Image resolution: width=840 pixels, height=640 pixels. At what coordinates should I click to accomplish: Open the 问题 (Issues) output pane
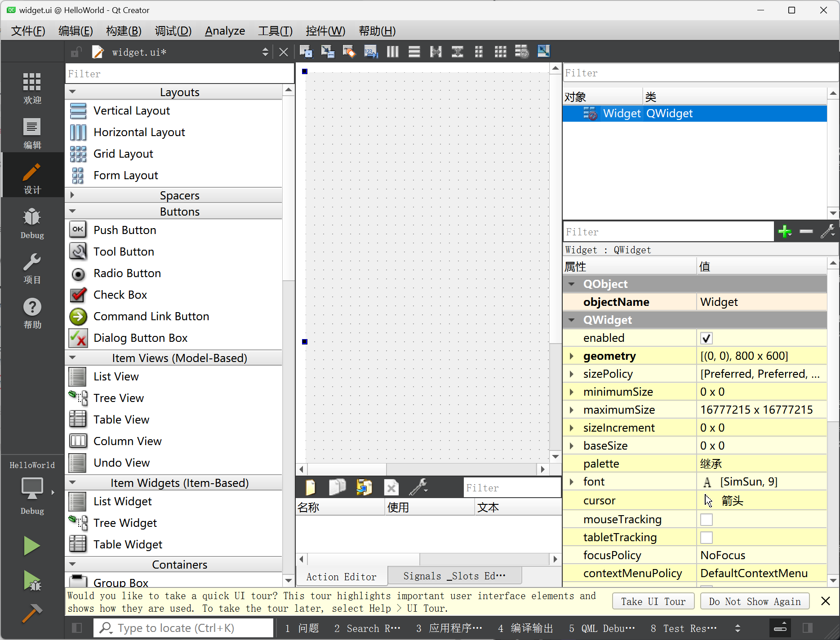tap(302, 628)
